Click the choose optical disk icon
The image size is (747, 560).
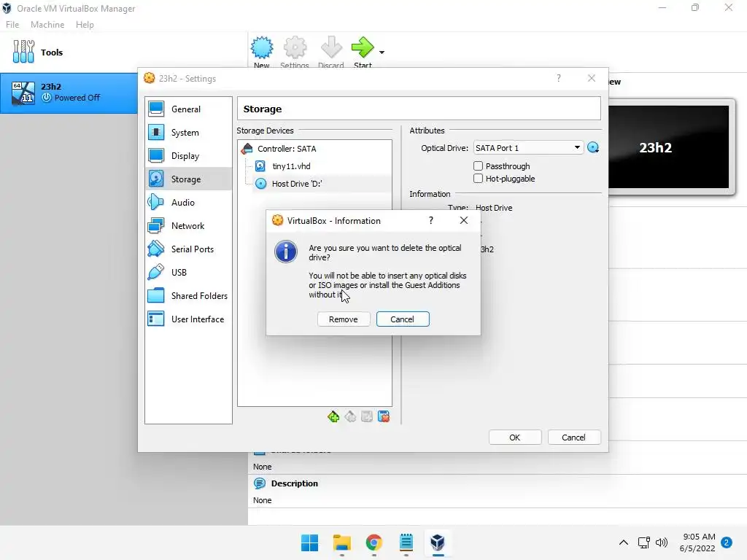(x=593, y=148)
